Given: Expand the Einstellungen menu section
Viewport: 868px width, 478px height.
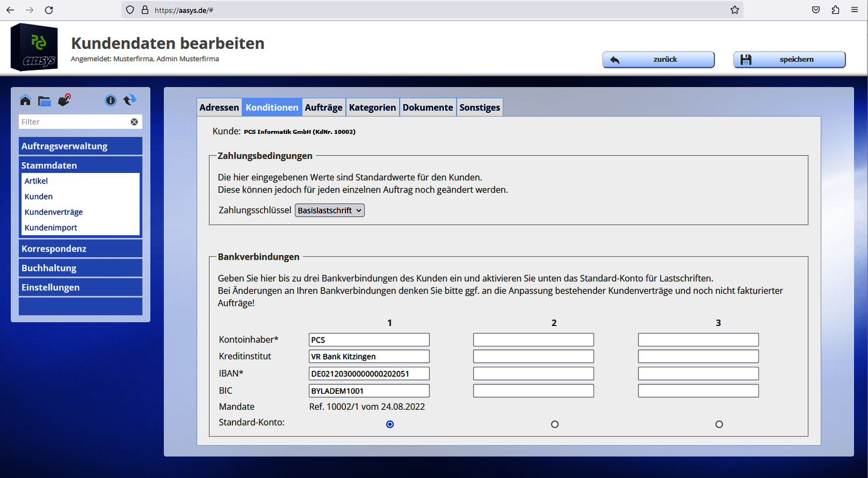Looking at the screenshot, I should click(x=80, y=287).
